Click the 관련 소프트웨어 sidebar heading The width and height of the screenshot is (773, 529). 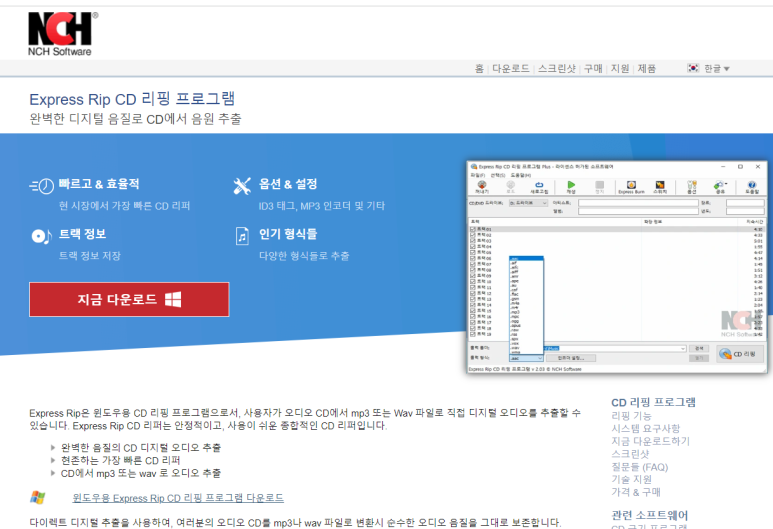point(649,515)
